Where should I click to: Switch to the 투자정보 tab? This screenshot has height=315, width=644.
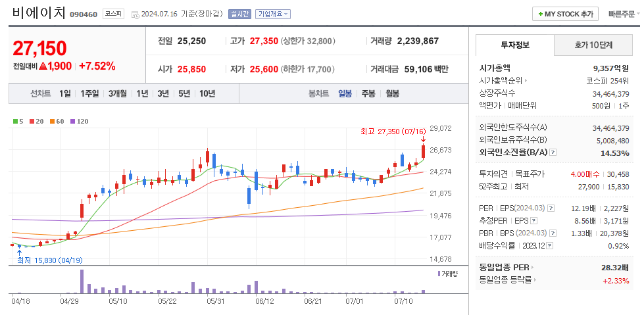515,45
